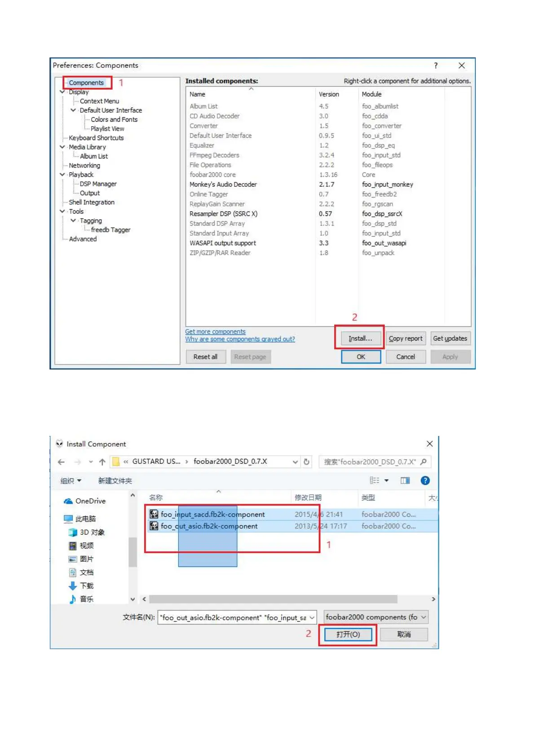Click the back arrow in the file dialog
This screenshot has height=756, width=535.
(x=62, y=462)
